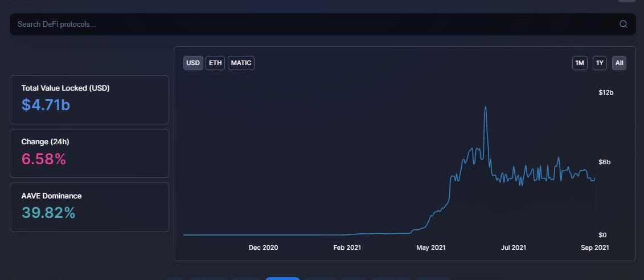The image size is (644, 280).
Task: Click the Sep 2021 x-axis label
Action: coord(594,247)
